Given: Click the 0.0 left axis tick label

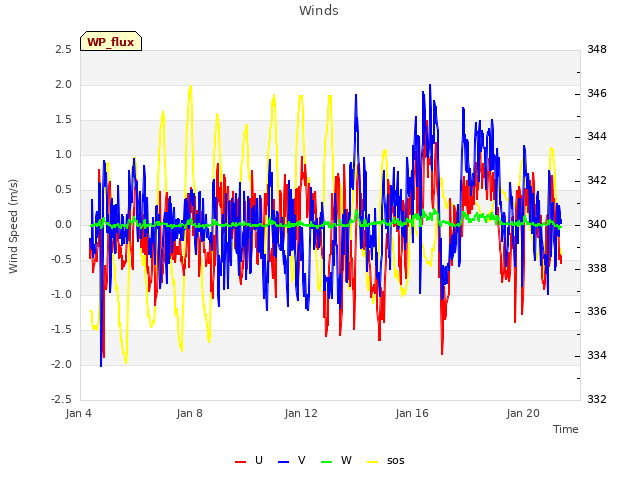Looking at the screenshot, I should tap(64, 224).
